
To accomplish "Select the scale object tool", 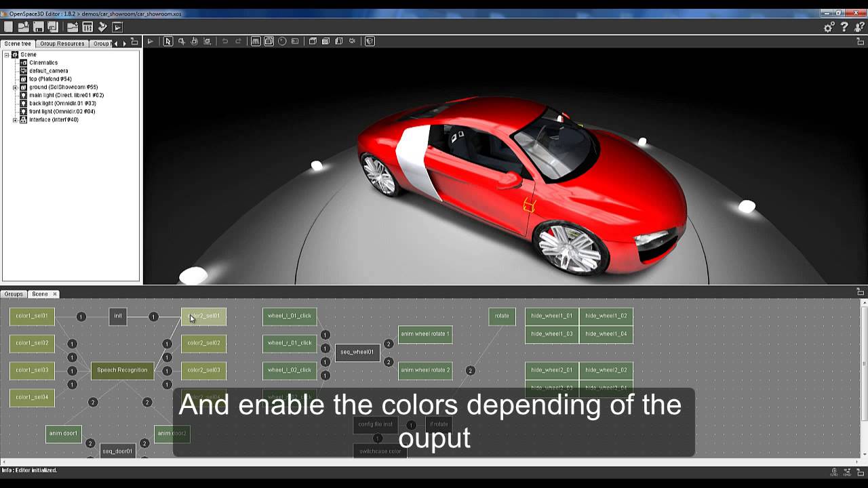I will (208, 41).
